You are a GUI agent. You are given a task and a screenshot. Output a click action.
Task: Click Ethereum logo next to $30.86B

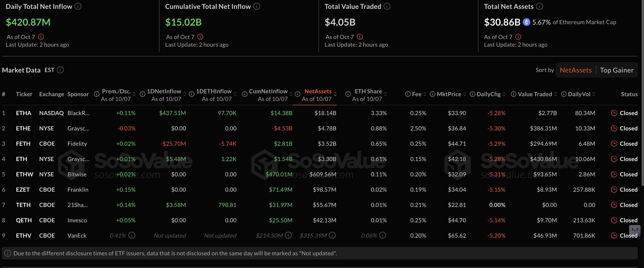coord(526,22)
